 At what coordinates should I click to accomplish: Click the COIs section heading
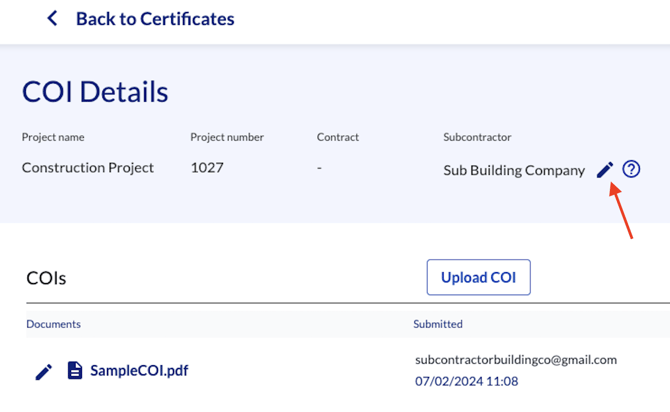pyautogui.click(x=46, y=278)
